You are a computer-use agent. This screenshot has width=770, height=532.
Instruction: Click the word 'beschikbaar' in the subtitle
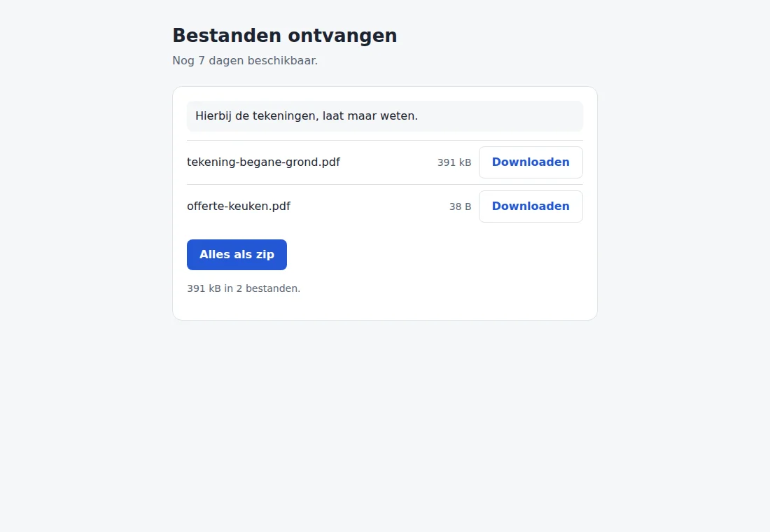[281, 60]
